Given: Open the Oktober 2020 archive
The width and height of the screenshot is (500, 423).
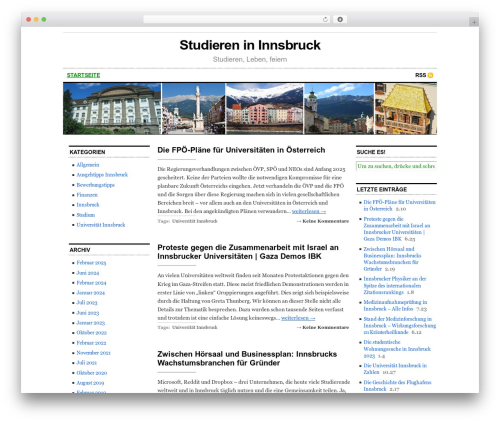Looking at the screenshot, I should (92, 373).
